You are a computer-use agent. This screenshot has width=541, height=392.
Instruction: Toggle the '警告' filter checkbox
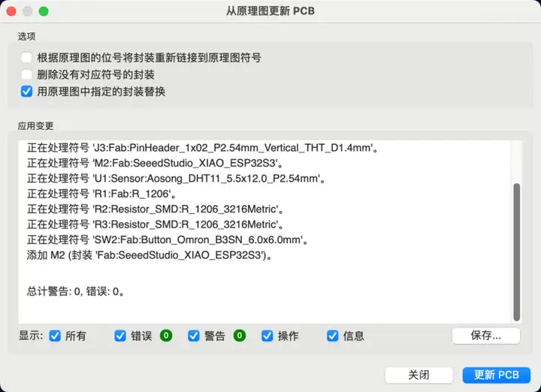pyautogui.click(x=194, y=336)
